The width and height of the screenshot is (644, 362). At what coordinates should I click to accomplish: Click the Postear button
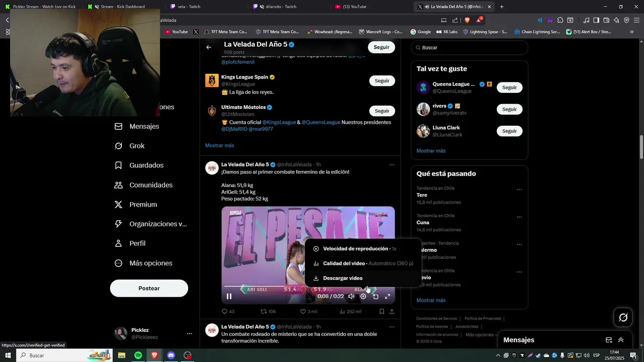pyautogui.click(x=149, y=289)
